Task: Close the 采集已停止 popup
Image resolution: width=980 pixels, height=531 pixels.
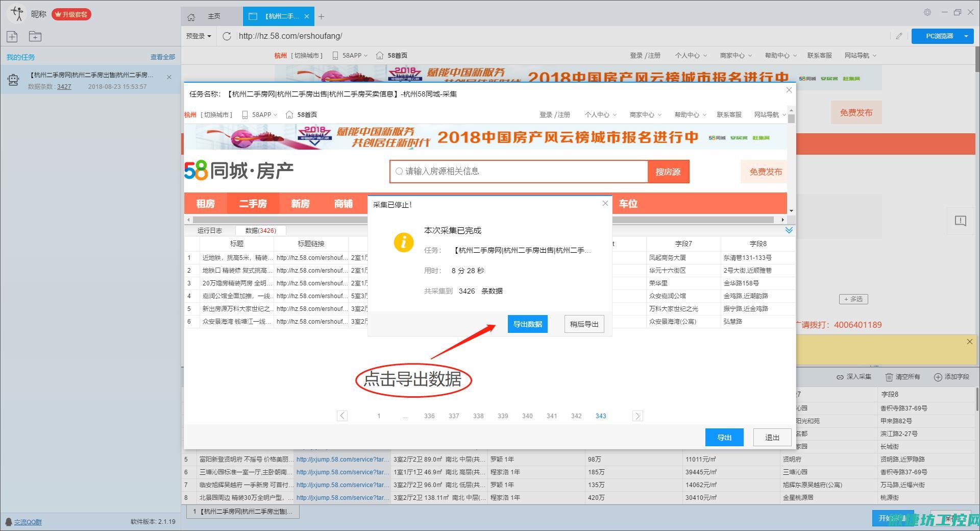Action: [605, 203]
